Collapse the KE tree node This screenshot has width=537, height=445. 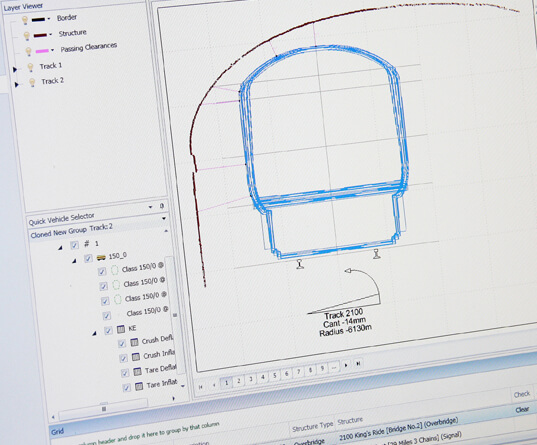click(x=95, y=333)
